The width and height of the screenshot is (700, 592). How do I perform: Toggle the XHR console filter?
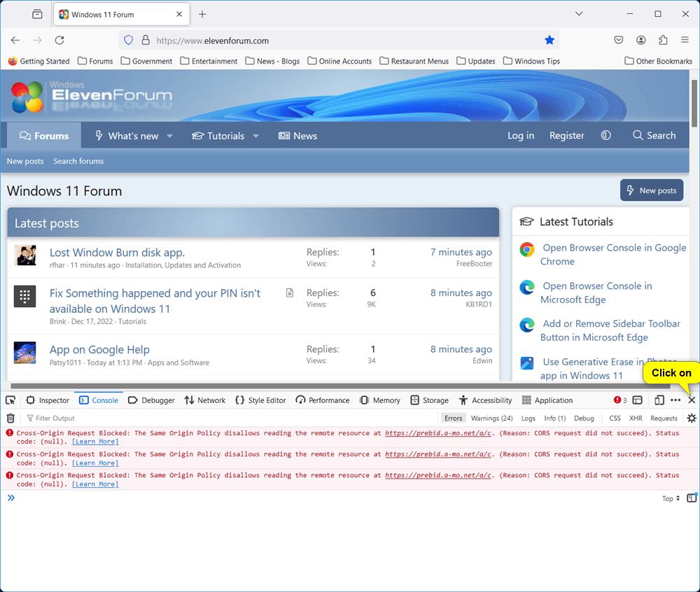pos(636,418)
